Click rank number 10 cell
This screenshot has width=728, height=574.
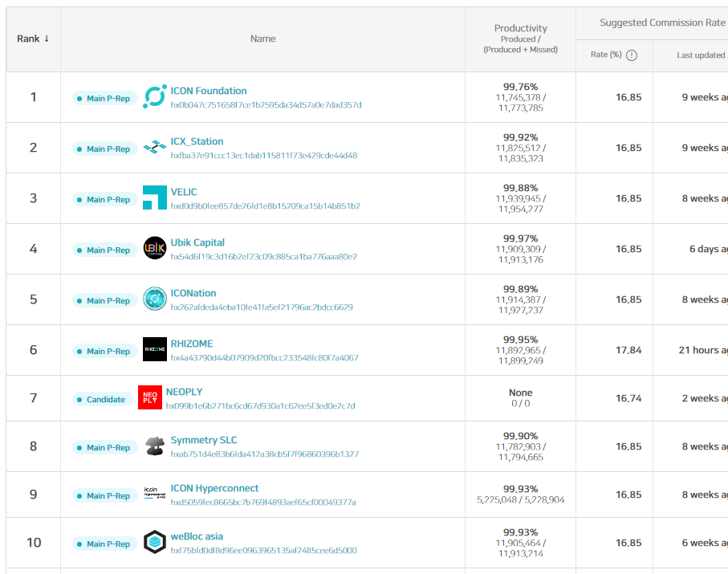click(34, 543)
